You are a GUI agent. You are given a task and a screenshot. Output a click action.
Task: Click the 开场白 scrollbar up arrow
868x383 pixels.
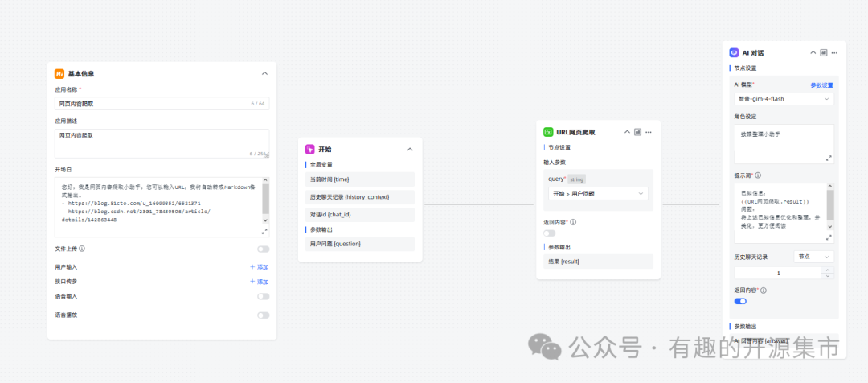point(265,180)
